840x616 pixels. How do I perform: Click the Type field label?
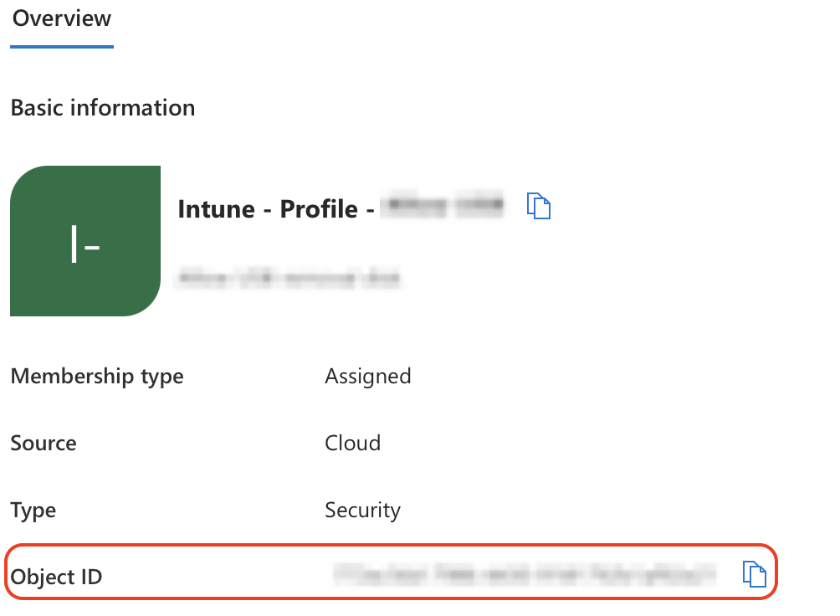[x=33, y=511]
